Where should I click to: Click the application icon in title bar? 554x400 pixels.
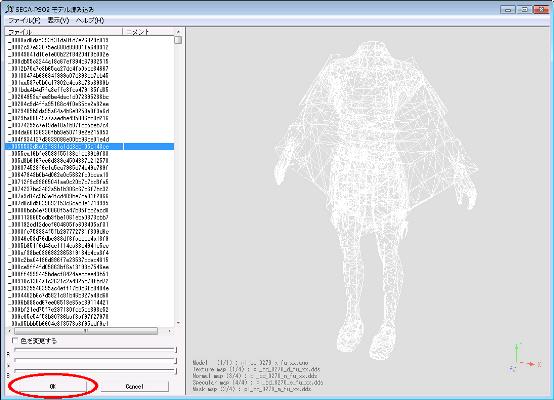point(9,9)
